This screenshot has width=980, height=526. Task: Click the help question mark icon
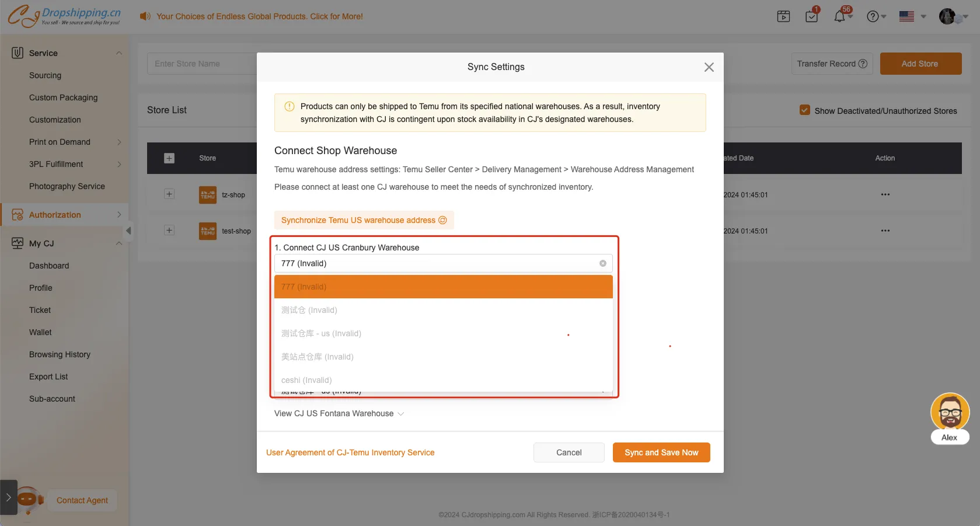click(x=873, y=16)
